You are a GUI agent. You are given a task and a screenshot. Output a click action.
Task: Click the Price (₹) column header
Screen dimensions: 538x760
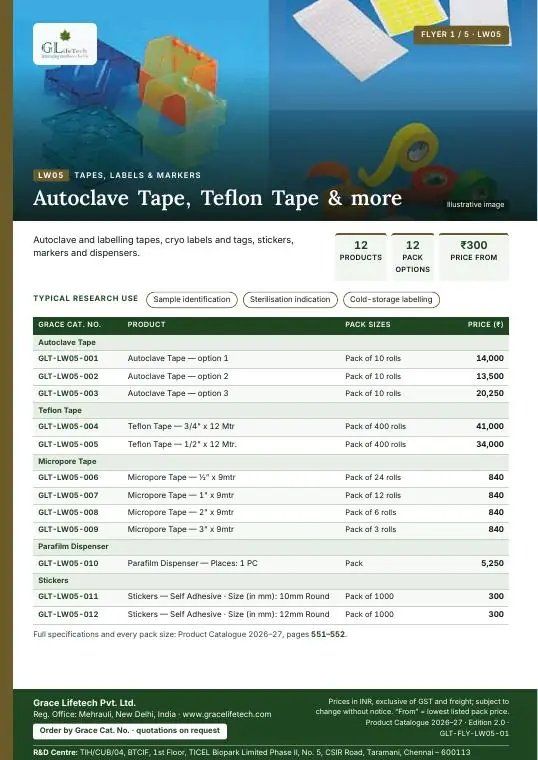tap(485, 324)
